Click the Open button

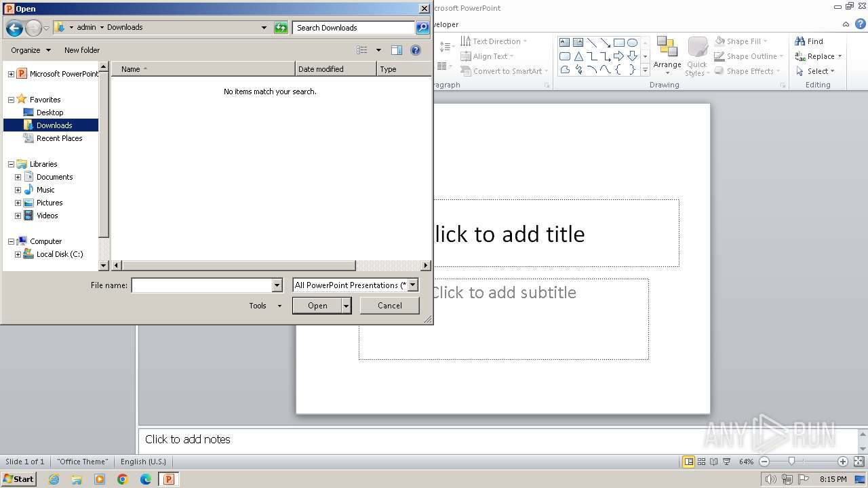[x=317, y=306]
